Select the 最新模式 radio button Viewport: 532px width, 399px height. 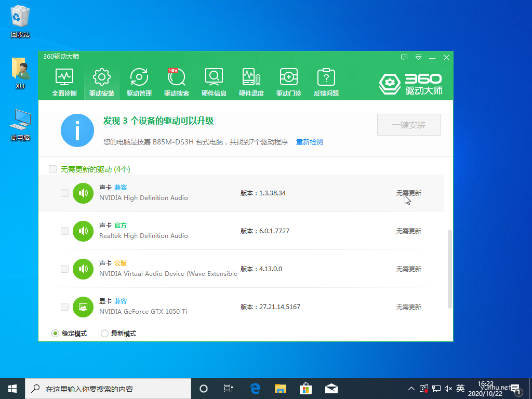pos(104,334)
